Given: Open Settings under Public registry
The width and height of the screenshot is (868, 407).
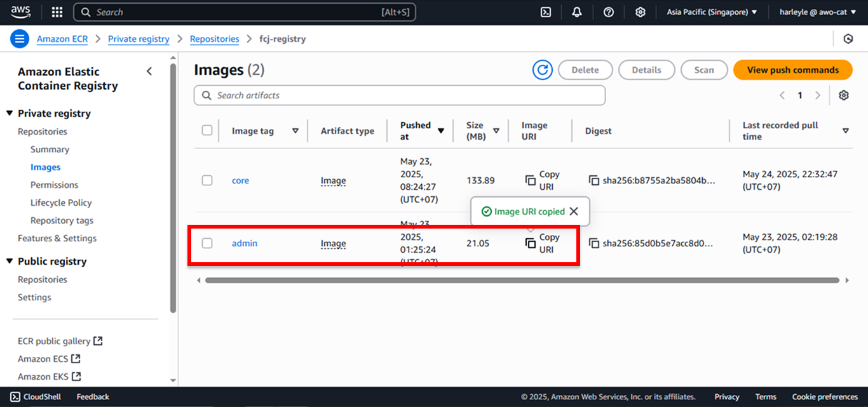Looking at the screenshot, I should (34, 297).
